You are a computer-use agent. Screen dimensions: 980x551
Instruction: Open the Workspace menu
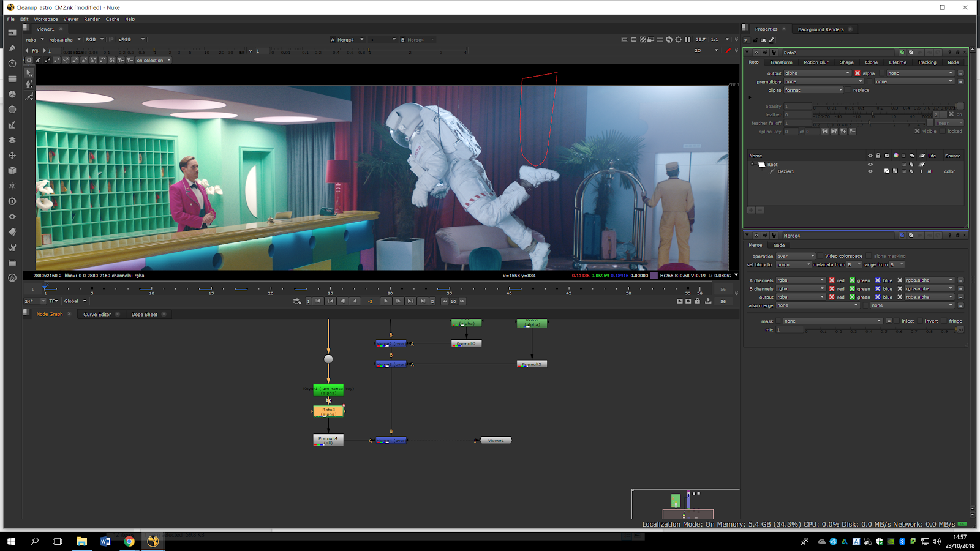coord(46,19)
